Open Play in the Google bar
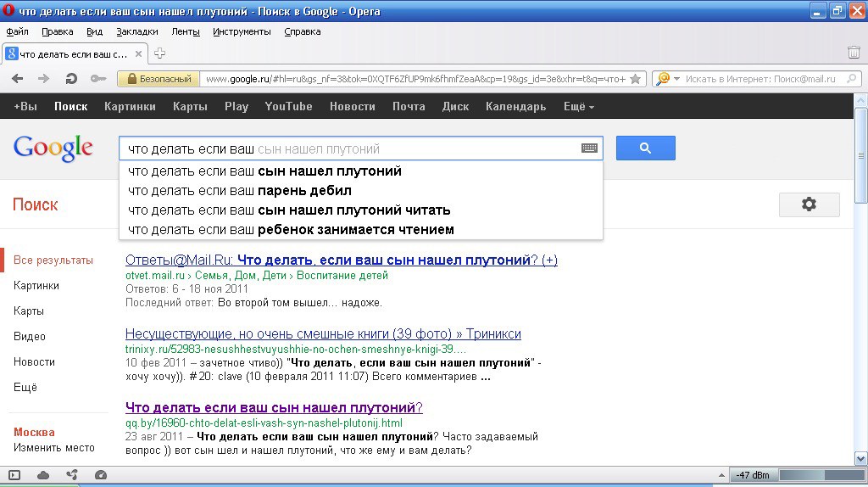 click(236, 106)
